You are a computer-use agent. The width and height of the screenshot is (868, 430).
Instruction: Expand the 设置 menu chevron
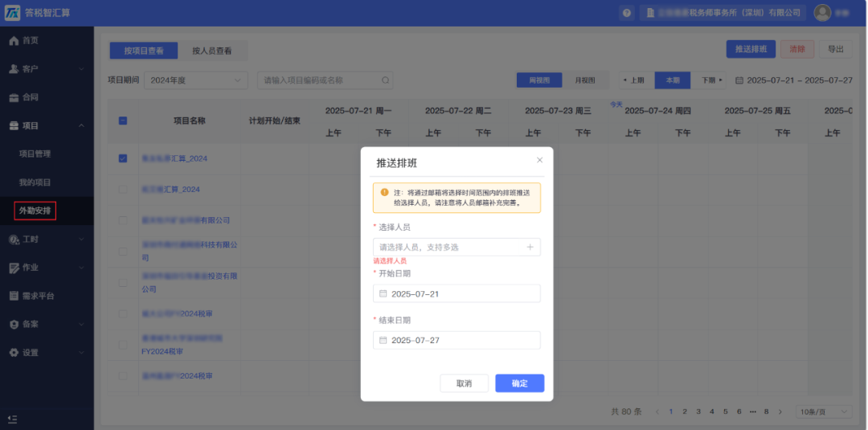[81, 353]
